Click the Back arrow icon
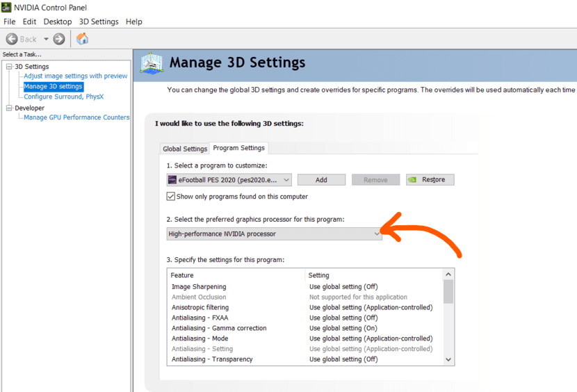Image resolution: width=577 pixels, height=392 pixels. [12, 39]
